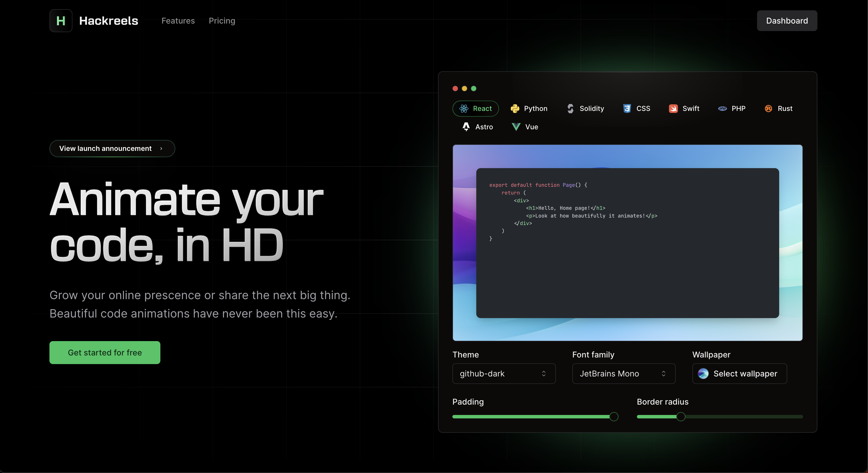The height and width of the screenshot is (473, 868).
Task: Open the Features nav item
Action: pos(178,21)
